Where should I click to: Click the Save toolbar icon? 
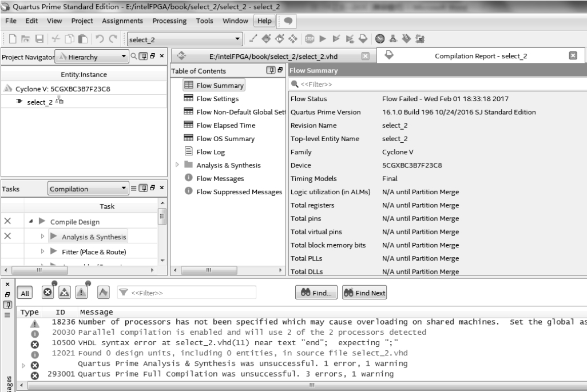click(39, 39)
